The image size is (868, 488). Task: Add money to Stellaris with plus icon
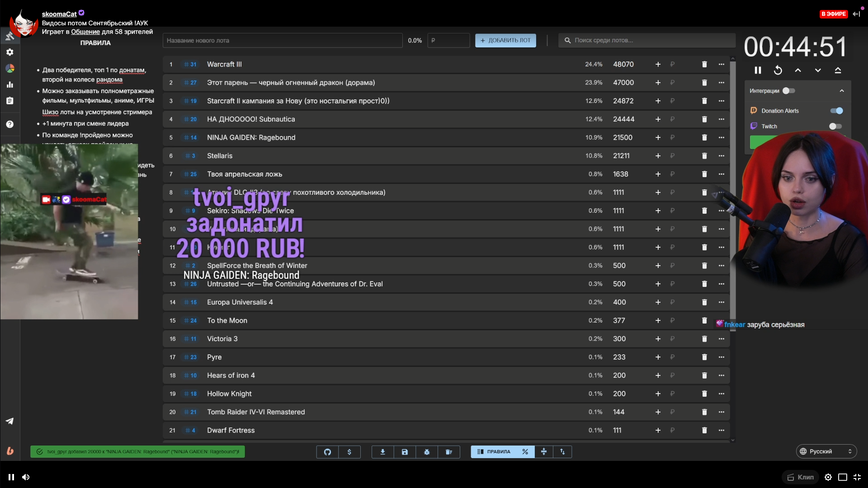point(658,156)
